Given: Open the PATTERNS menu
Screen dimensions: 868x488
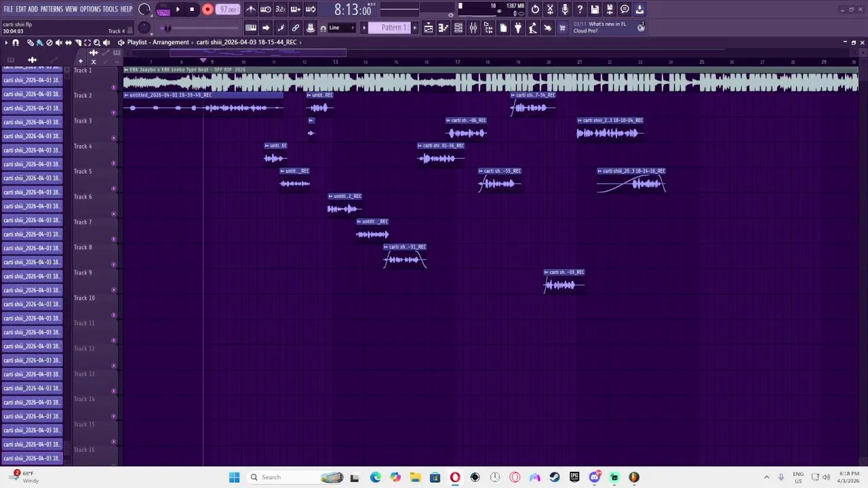Looking at the screenshot, I should tap(52, 9).
